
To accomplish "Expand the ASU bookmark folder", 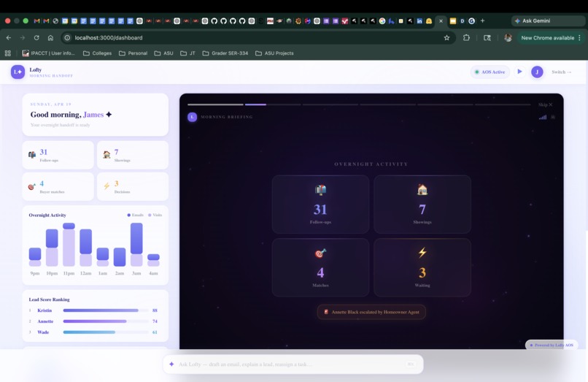I will [163, 53].
